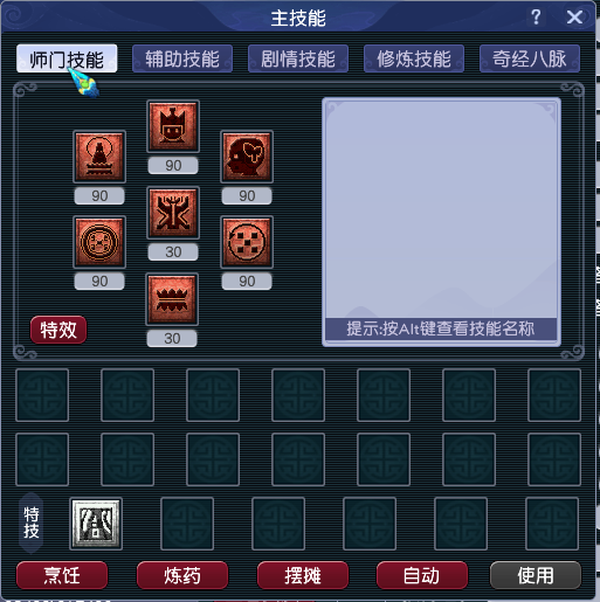The height and width of the screenshot is (602, 600).
Task: Select the spiked crown skill icon
Action: point(172,299)
